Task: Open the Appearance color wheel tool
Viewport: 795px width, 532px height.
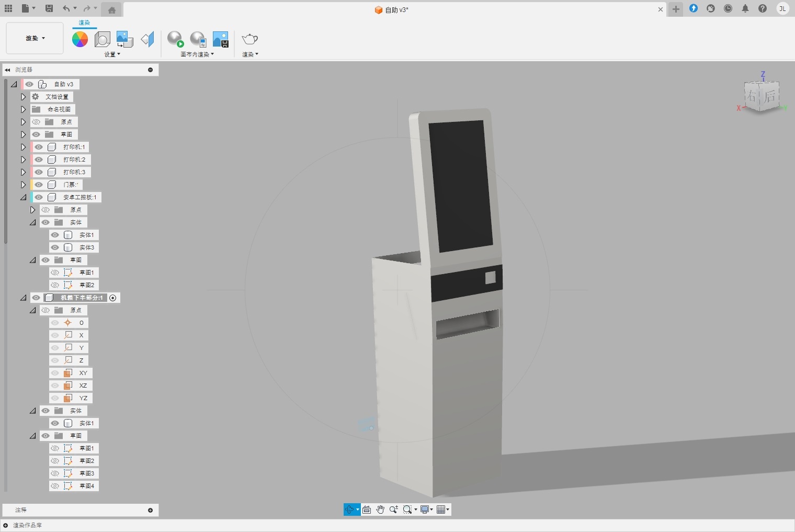Action: (80, 39)
